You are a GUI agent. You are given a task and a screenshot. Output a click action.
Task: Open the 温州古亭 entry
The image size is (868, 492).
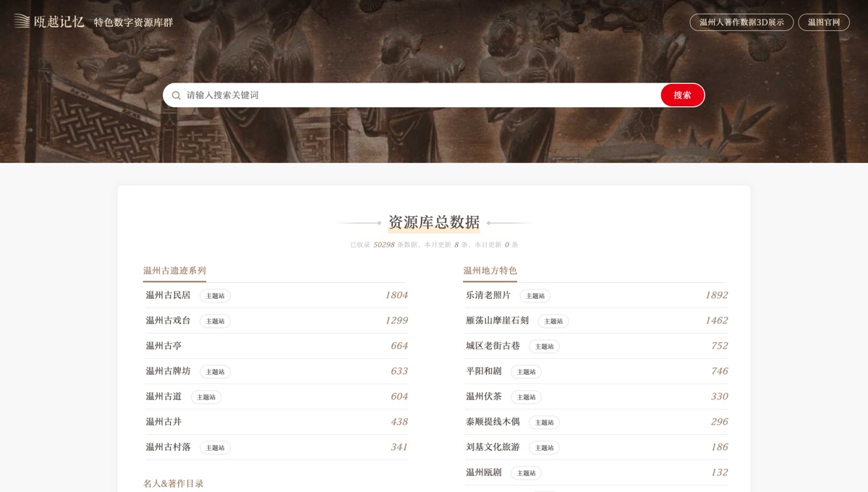coord(163,346)
